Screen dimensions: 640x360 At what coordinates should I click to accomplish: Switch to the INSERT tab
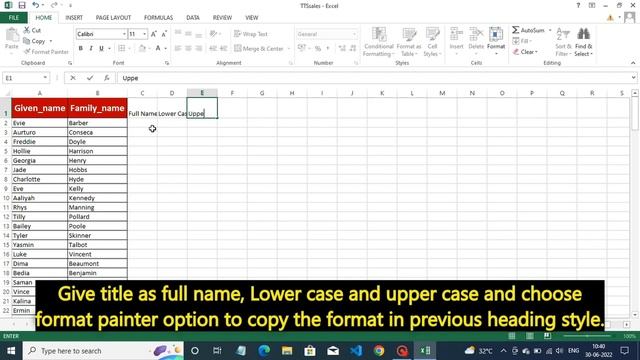click(x=74, y=18)
